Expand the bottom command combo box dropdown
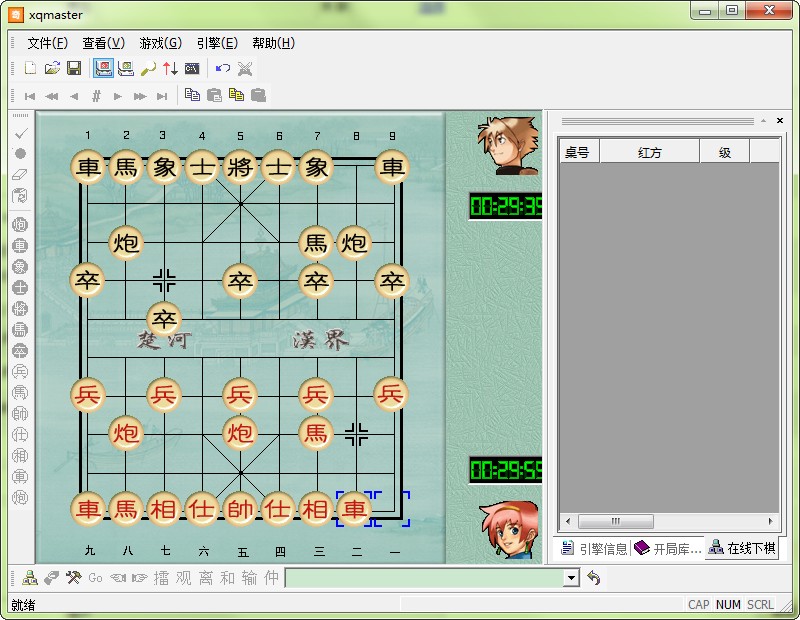This screenshot has width=800, height=620. click(x=571, y=578)
